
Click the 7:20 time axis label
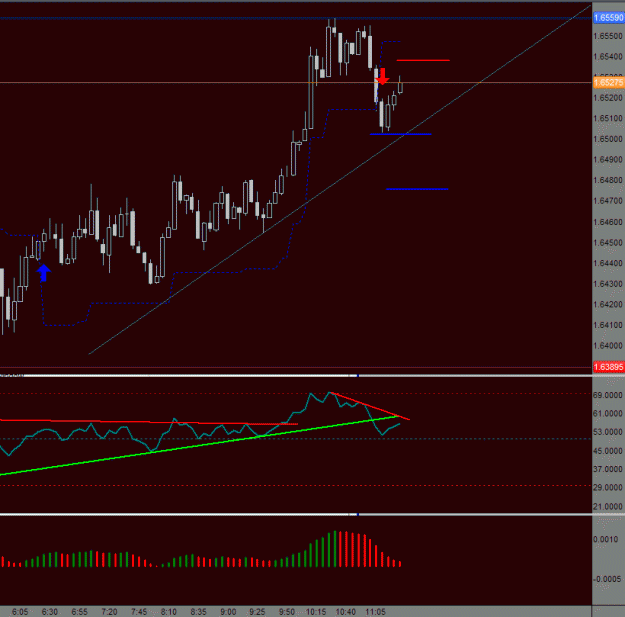coord(109,612)
